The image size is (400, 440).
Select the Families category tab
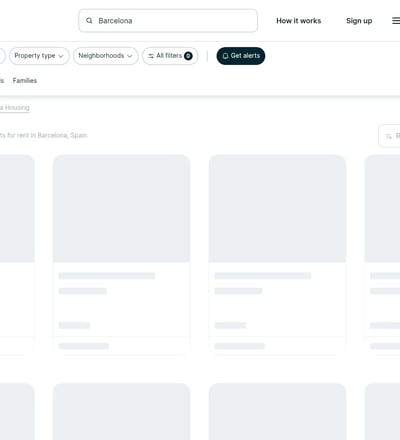coord(25,80)
